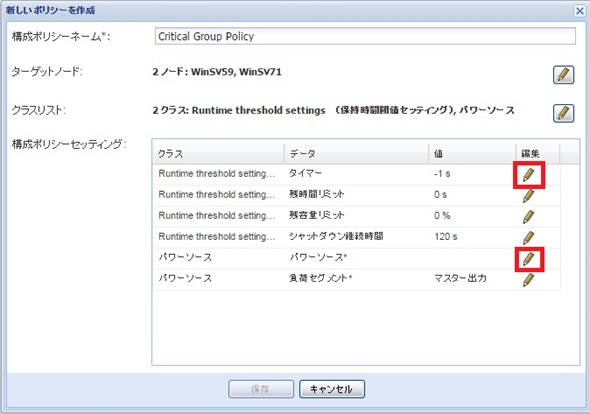Edit the パワーソース* row pencil icon
Screen dimensions: 590x414
(x=529, y=259)
